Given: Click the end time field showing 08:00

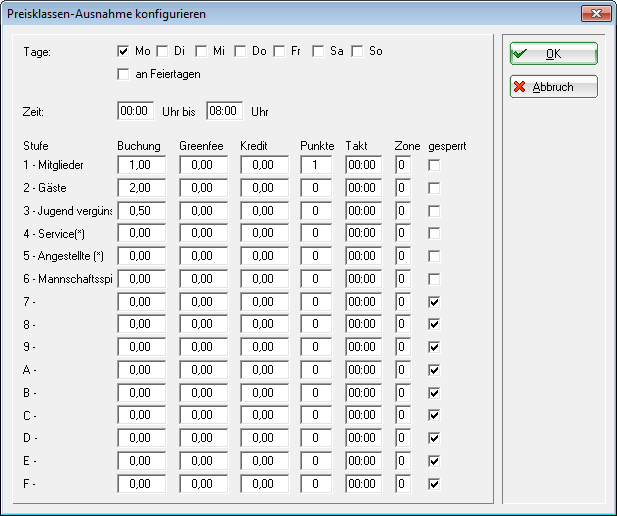Looking at the screenshot, I should point(225,110).
